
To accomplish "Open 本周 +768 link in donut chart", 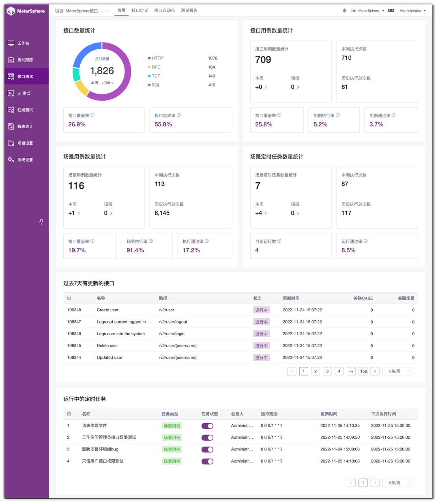I will point(102,83).
